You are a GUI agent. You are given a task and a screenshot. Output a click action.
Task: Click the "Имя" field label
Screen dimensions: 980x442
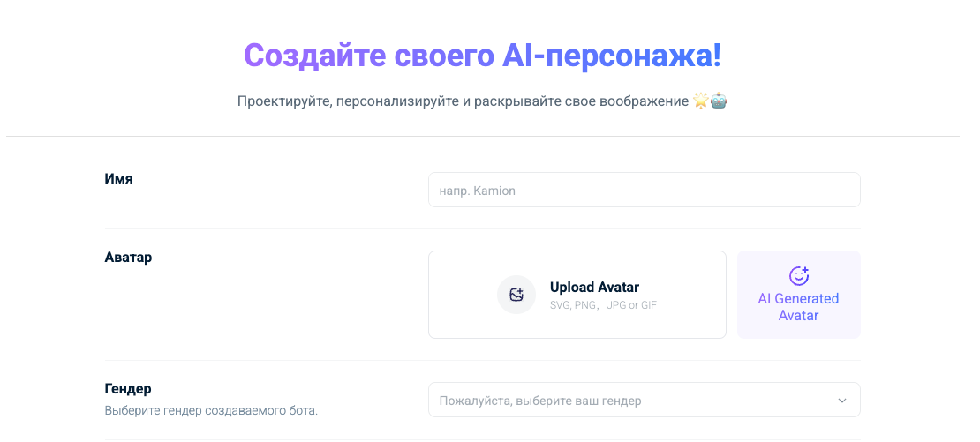[x=118, y=178]
